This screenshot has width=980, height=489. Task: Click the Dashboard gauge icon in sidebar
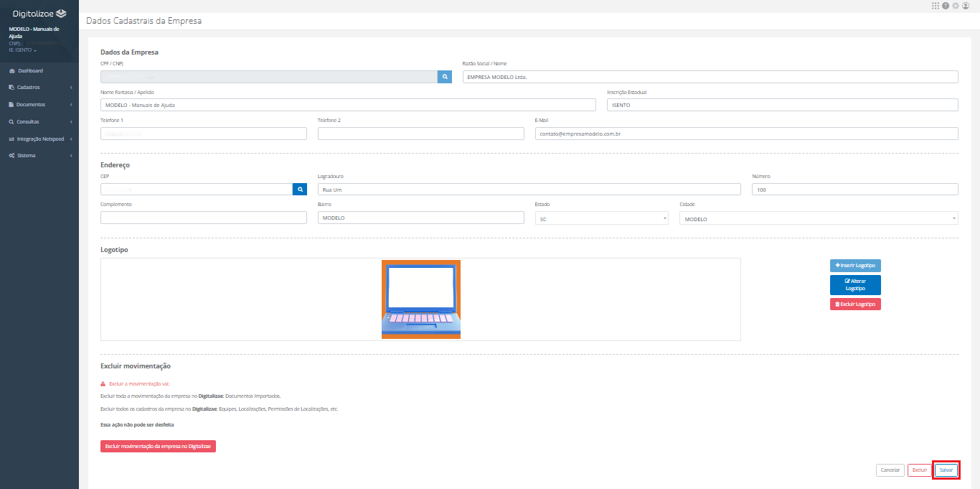(12, 71)
